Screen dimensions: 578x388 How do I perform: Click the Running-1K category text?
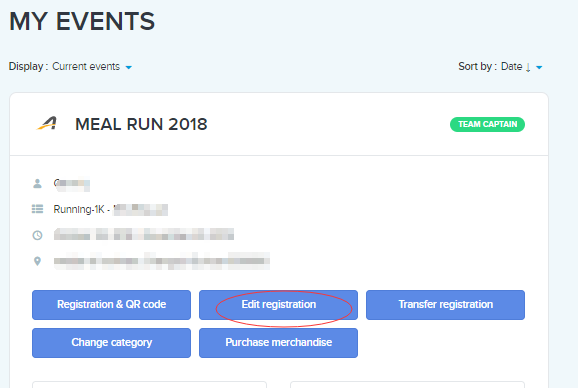click(79, 209)
